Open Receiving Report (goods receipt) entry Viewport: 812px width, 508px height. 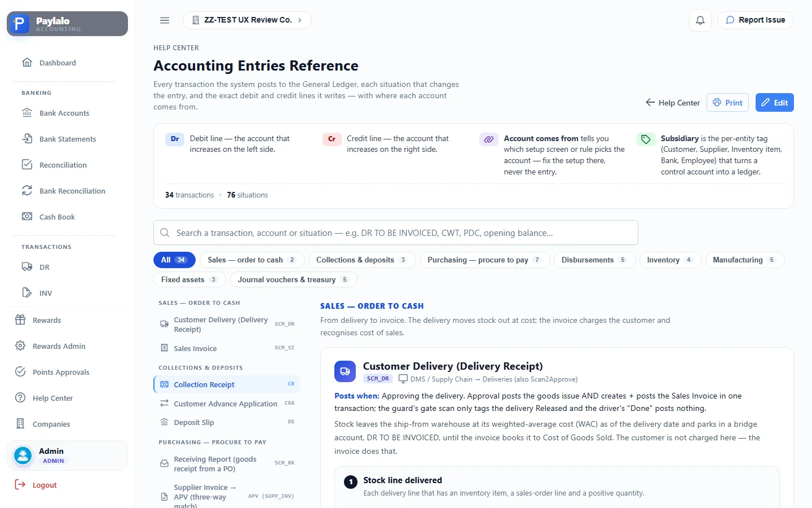click(x=227, y=464)
